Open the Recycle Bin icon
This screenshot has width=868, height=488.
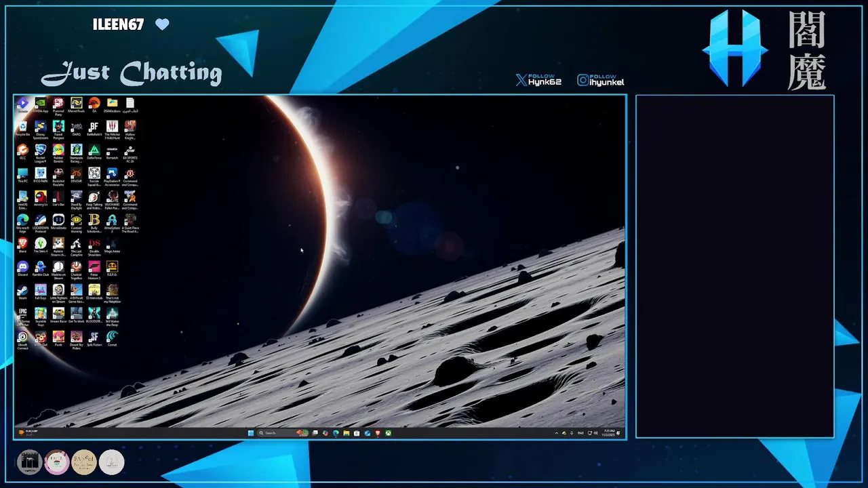coord(22,129)
